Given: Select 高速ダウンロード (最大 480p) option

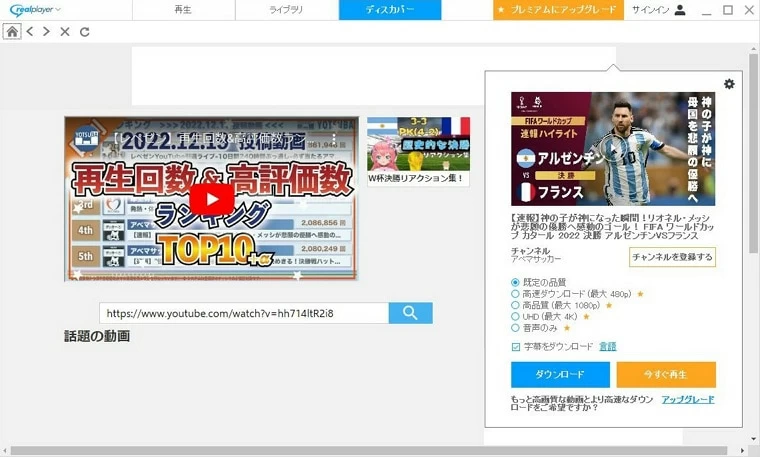Looking at the screenshot, I should pyautogui.click(x=515, y=294).
